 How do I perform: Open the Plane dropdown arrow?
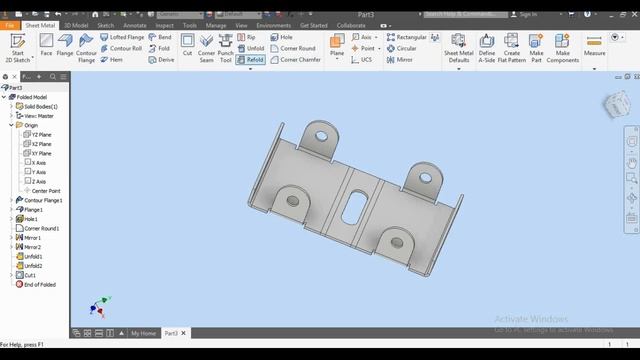(x=337, y=59)
